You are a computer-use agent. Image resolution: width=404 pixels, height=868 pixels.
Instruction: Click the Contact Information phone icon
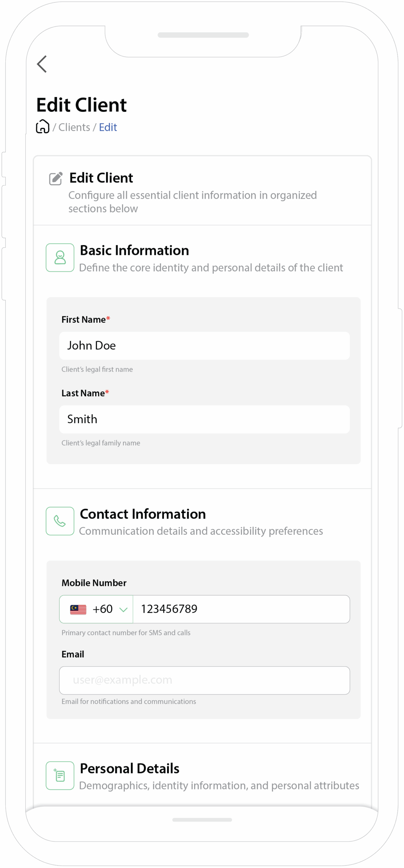60,521
